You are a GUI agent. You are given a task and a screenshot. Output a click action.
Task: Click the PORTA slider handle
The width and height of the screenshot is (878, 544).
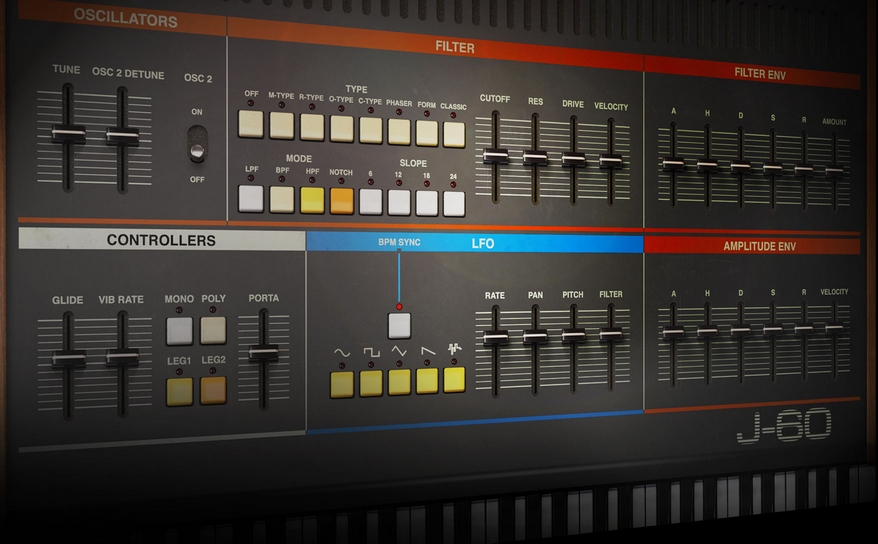(x=263, y=353)
